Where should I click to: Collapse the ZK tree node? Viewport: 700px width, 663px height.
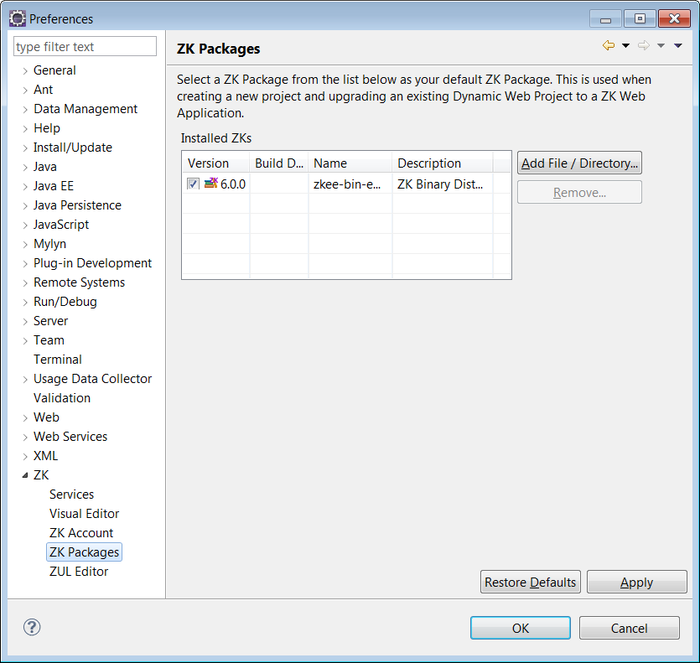(25, 475)
